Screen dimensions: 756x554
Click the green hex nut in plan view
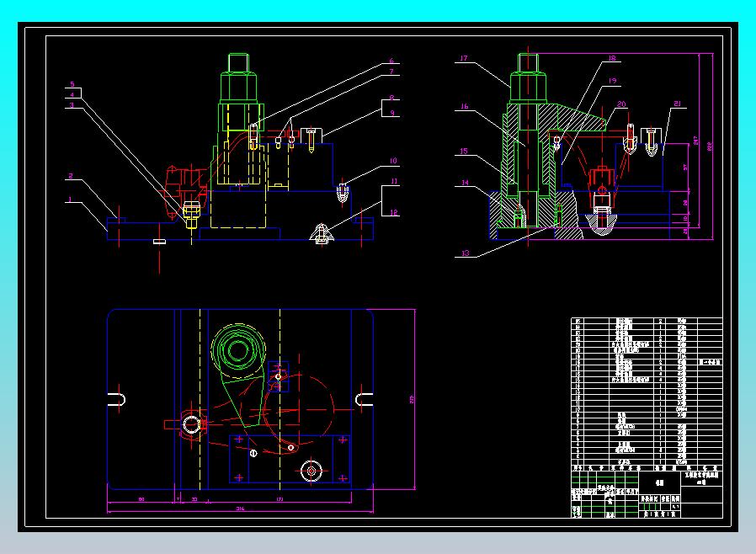pyautogui.click(x=238, y=349)
